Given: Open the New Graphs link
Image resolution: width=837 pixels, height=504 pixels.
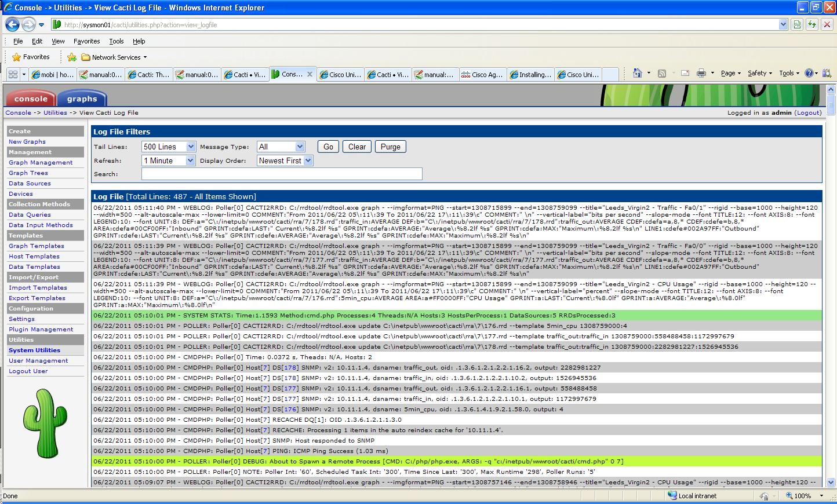Looking at the screenshot, I should point(27,142).
